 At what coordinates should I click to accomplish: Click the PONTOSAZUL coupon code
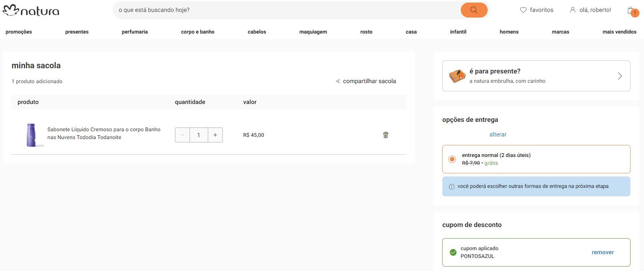[x=477, y=256]
